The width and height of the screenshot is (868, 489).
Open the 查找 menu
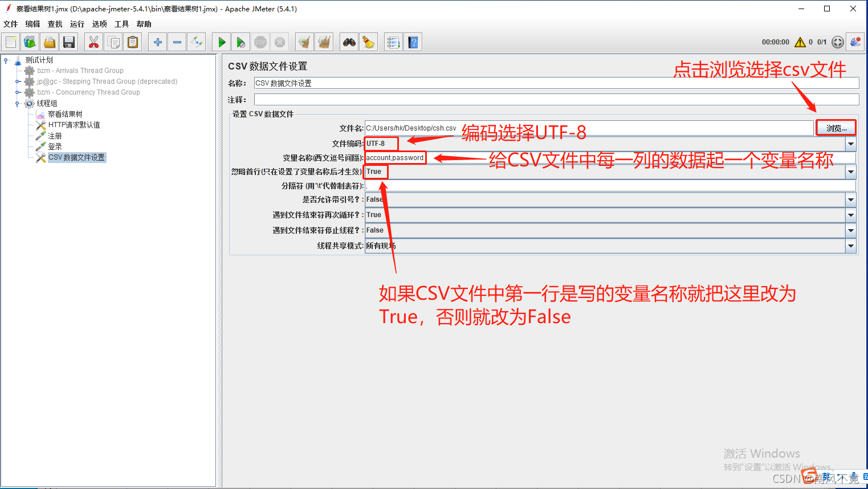pos(55,24)
